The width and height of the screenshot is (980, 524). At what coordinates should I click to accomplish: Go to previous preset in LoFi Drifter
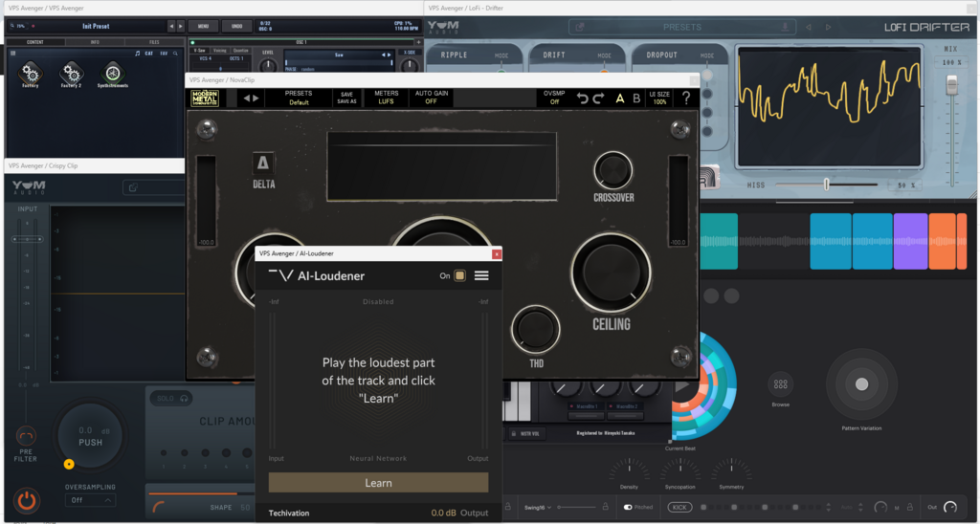tap(808, 28)
